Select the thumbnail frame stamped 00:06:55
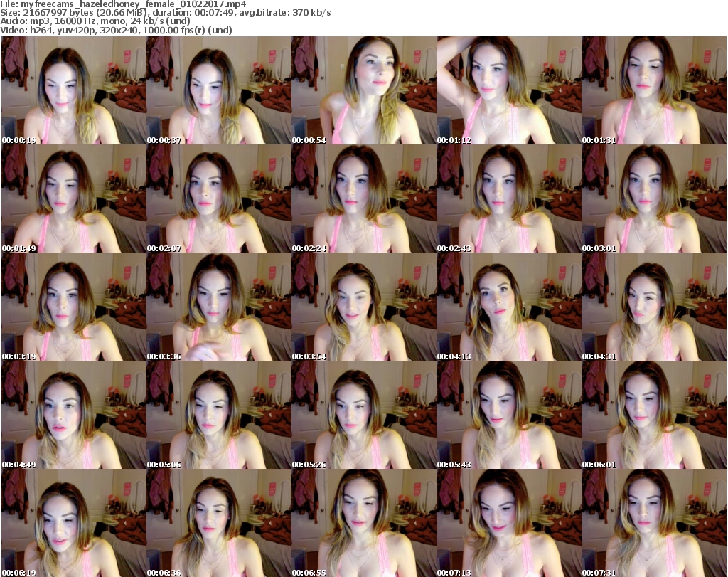The width and height of the screenshot is (728, 577). (x=363, y=523)
